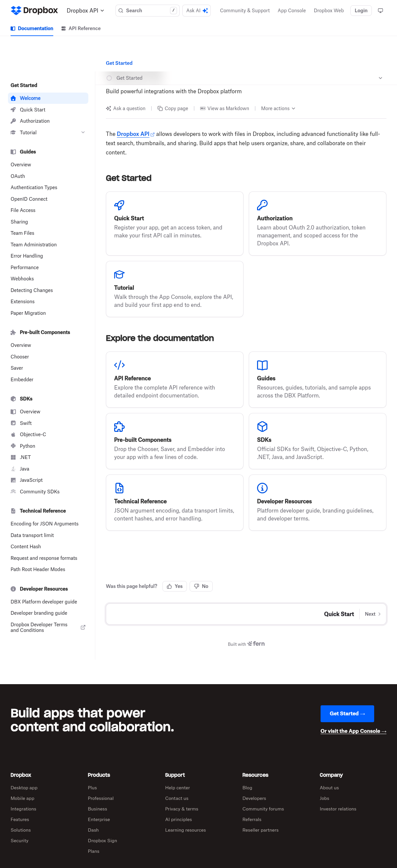Click the API Reference code brackets icon
Image resolution: width=397 pixels, height=868 pixels.
coord(119,365)
